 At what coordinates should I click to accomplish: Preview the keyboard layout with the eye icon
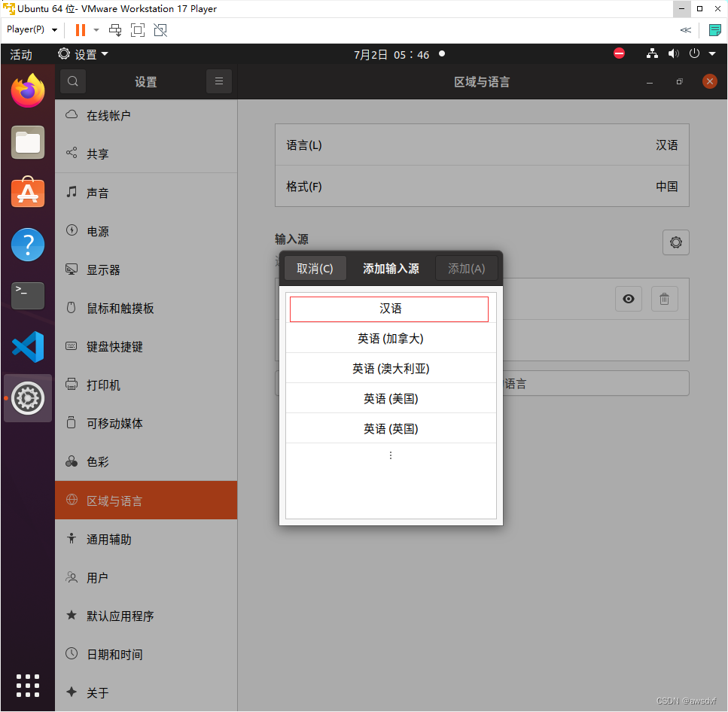click(x=629, y=299)
